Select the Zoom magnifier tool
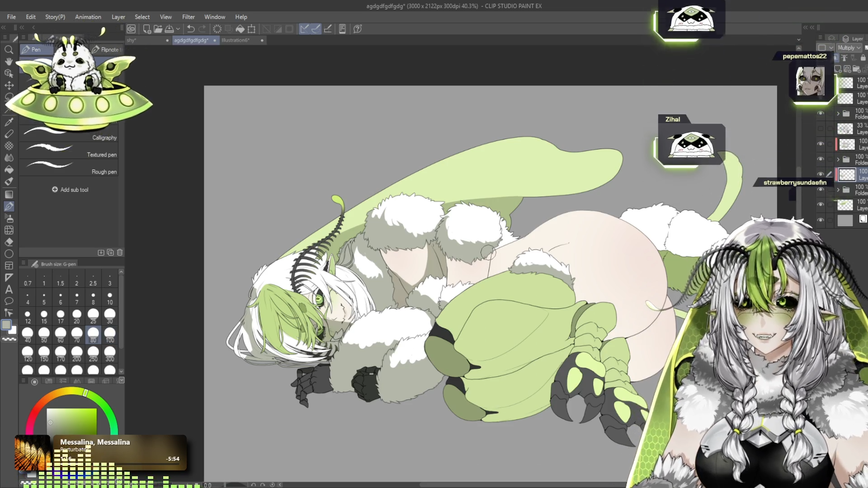This screenshot has height=488, width=868. point(9,50)
